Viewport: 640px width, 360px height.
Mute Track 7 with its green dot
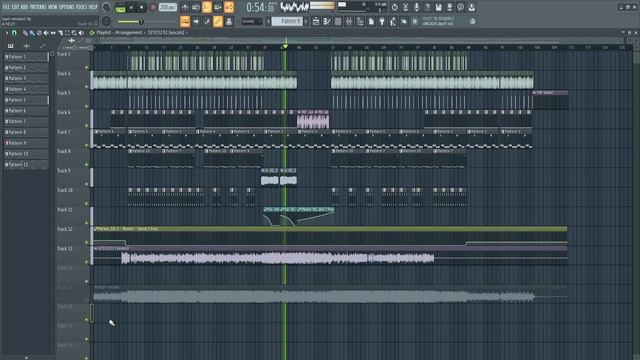(87, 145)
